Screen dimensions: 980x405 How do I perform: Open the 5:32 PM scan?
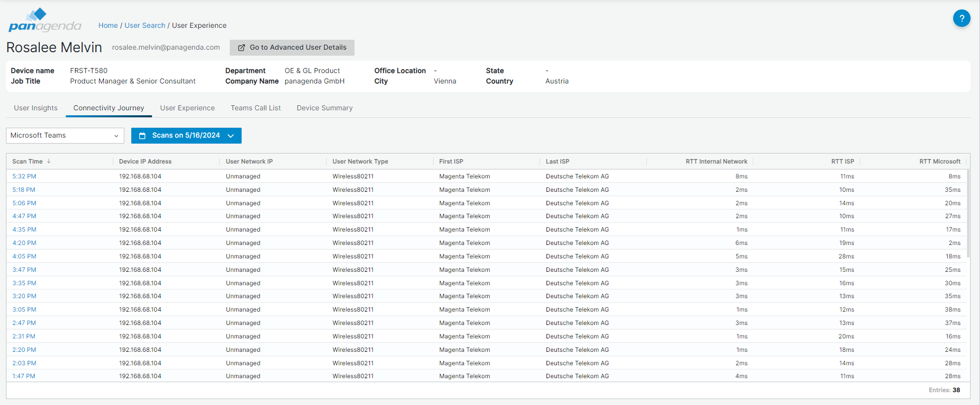click(x=24, y=176)
